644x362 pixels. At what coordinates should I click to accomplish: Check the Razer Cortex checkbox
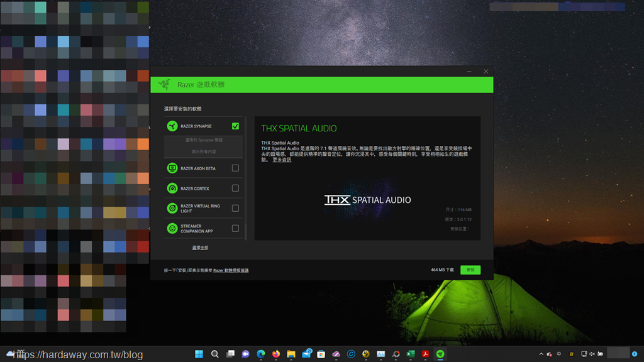click(235, 188)
